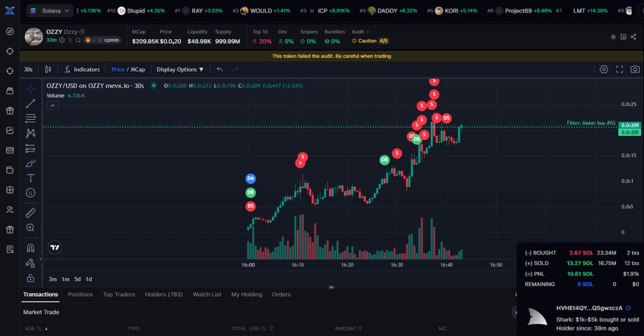644x336 pixels.
Task: Switch chart to Price view
Action: click(118, 69)
